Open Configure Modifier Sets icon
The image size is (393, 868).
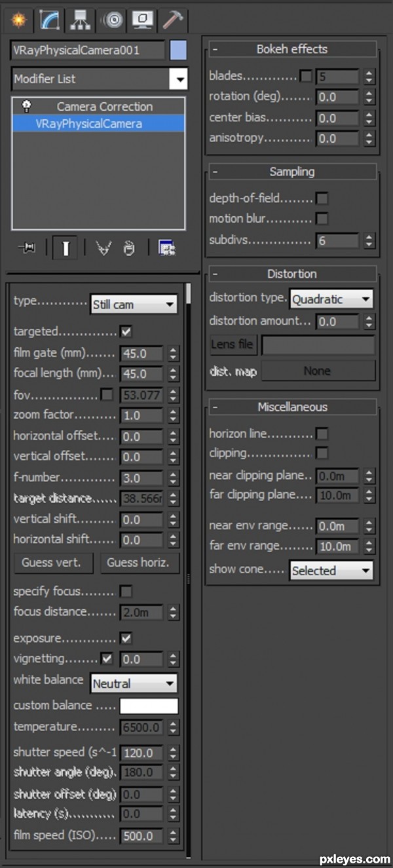tap(167, 248)
